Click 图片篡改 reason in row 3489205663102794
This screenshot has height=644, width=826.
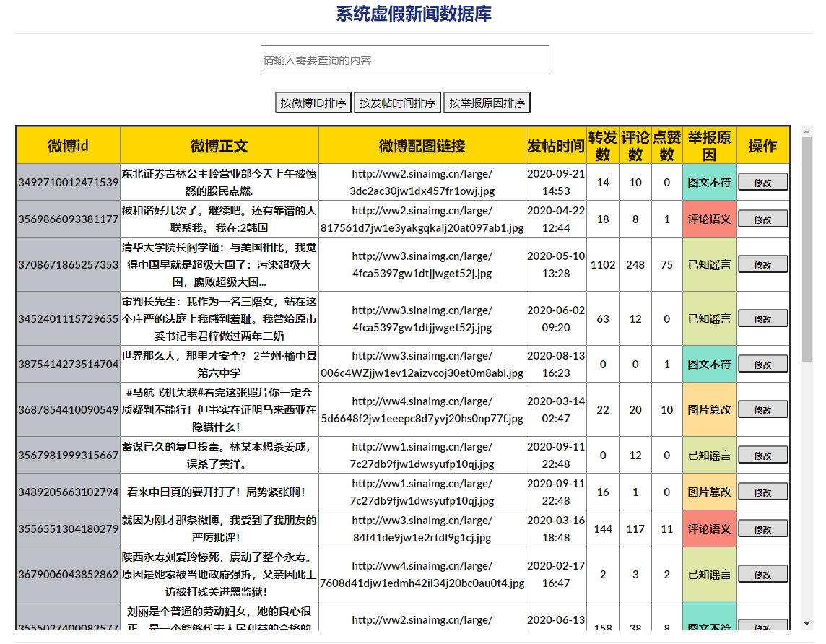[x=710, y=492]
